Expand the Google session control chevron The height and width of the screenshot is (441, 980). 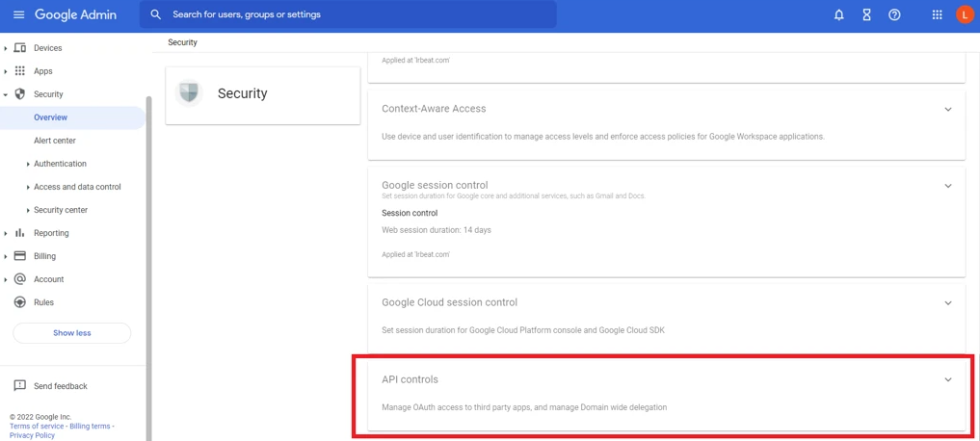click(x=947, y=186)
